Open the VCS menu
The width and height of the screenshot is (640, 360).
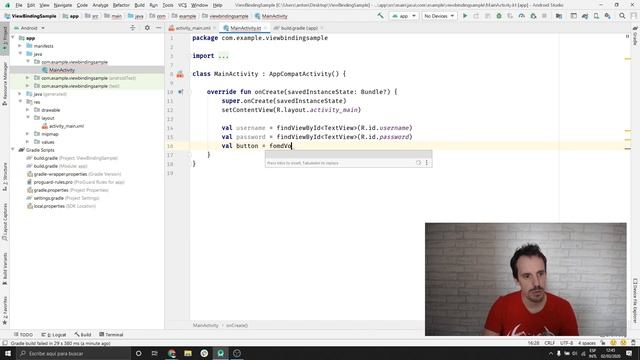(x=182, y=5)
